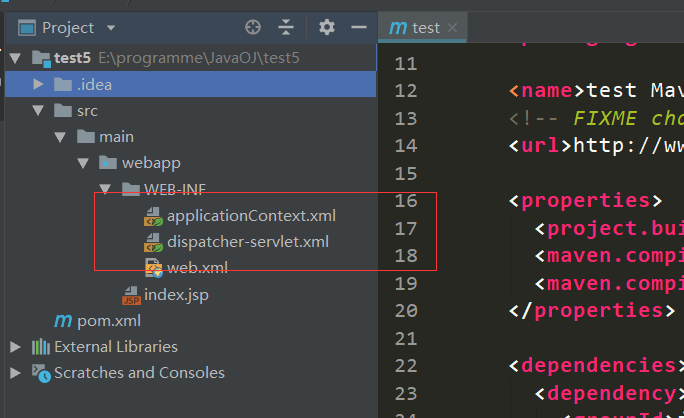Expand the .idea folder
Image resolution: width=684 pixels, height=418 pixels.
click(38, 83)
